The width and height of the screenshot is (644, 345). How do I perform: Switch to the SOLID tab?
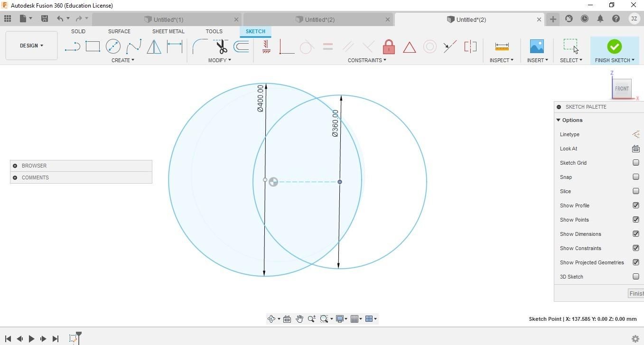click(x=78, y=31)
